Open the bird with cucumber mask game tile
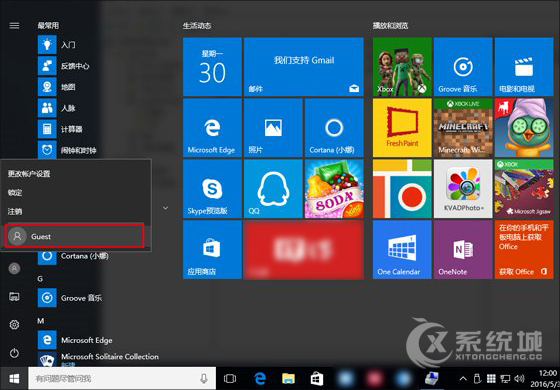This screenshot has height=390, width=560. pyautogui.click(x=524, y=128)
